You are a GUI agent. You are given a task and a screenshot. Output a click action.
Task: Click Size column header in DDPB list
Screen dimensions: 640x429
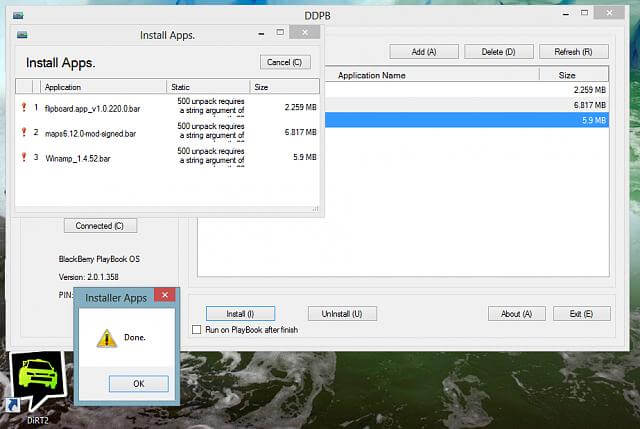573,75
